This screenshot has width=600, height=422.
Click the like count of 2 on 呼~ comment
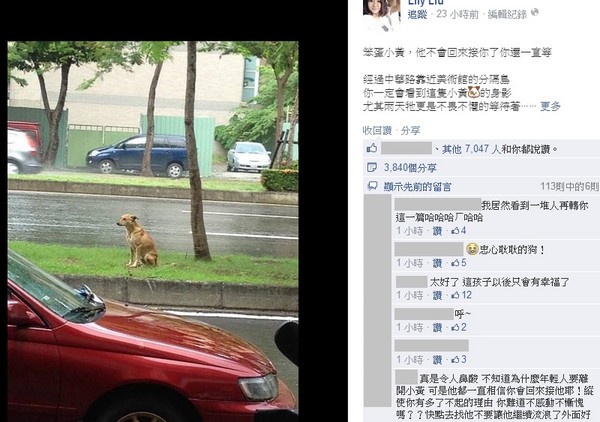[459, 327]
